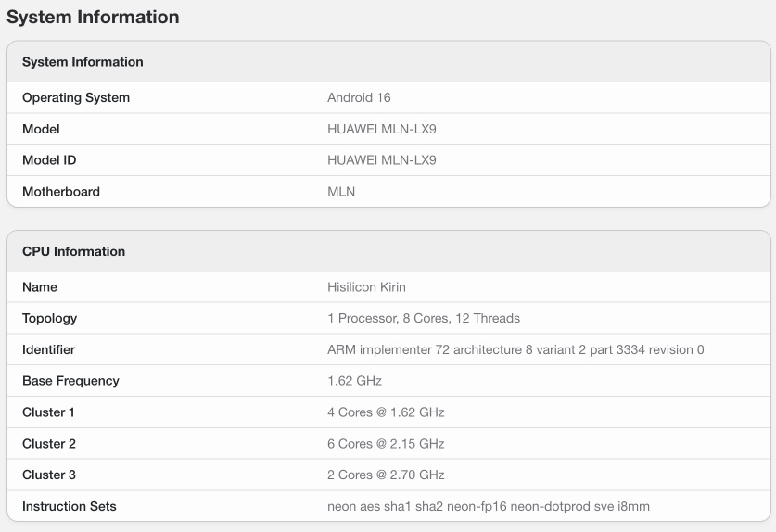Select the HUAWEI MLN-LX9 value in the Model ID row

pos(382,160)
